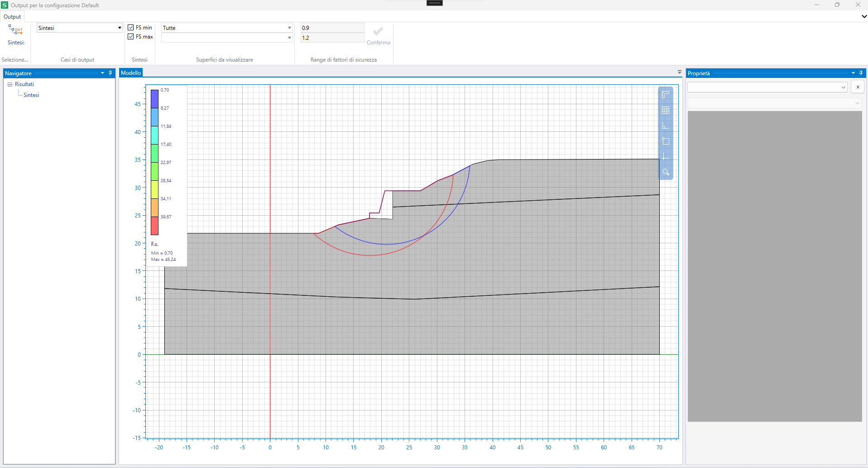Click the minimum safety factor field 0.9
This screenshot has height=468, width=868.
(x=332, y=28)
